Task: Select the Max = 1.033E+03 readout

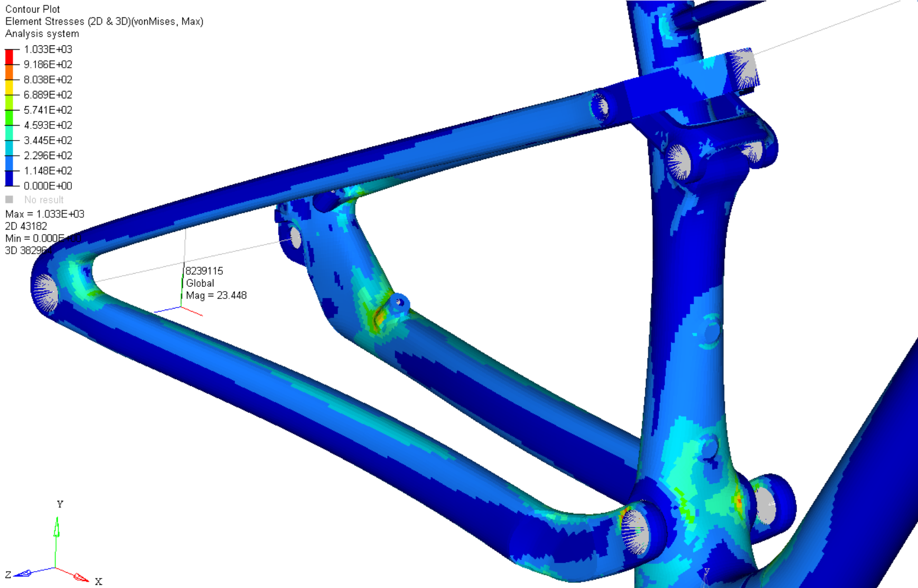Action: click(45, 214)
